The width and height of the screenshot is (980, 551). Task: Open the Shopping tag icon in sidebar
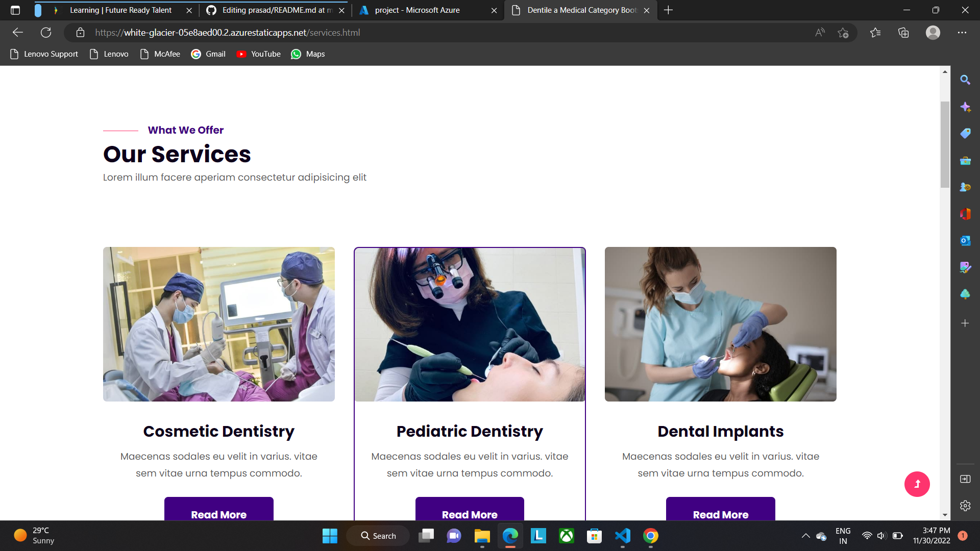[965, 134]
